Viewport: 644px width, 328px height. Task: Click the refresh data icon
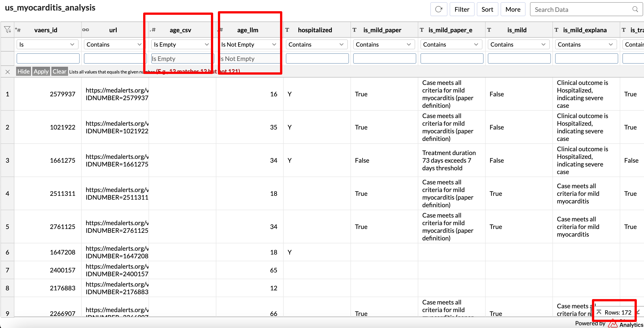438,9
